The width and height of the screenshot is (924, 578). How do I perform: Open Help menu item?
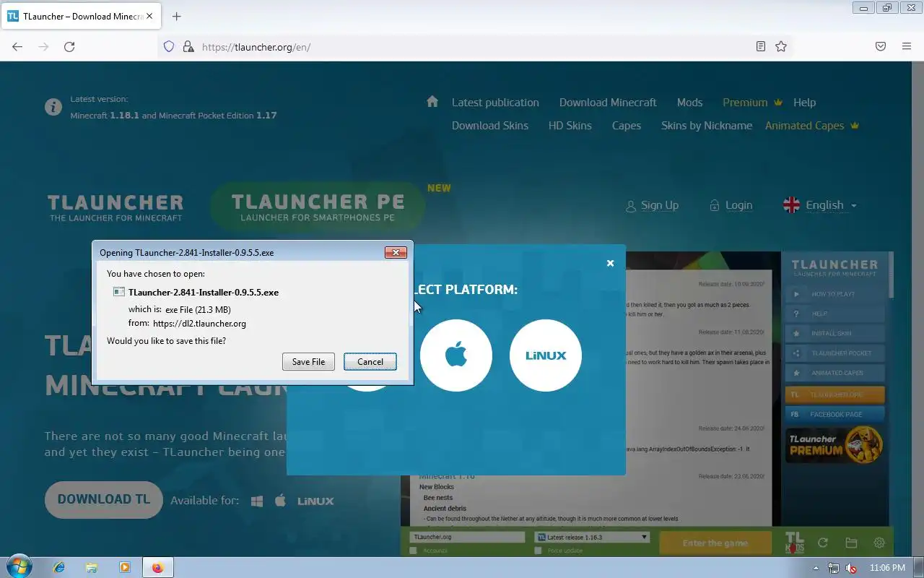click(804, 103)
